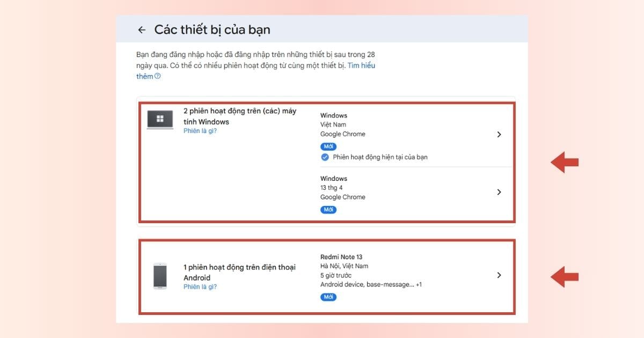
Task: Click 'Phiên hoạt động hiện tại của bạn' text
Action: click(x=380, y=157)
